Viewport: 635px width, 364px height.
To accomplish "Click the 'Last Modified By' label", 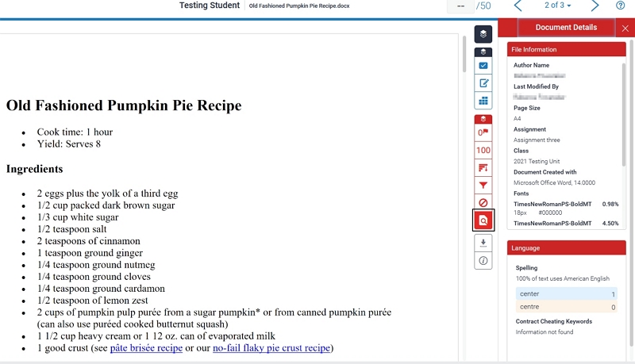I will pyautogui.click(x=536, y=86).
